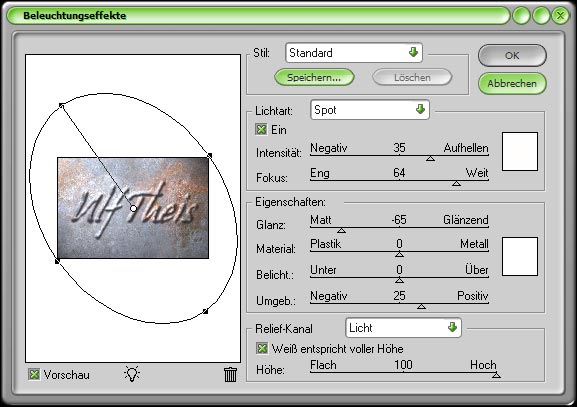Open the light color swatch beside Intensität

(520, 152)
